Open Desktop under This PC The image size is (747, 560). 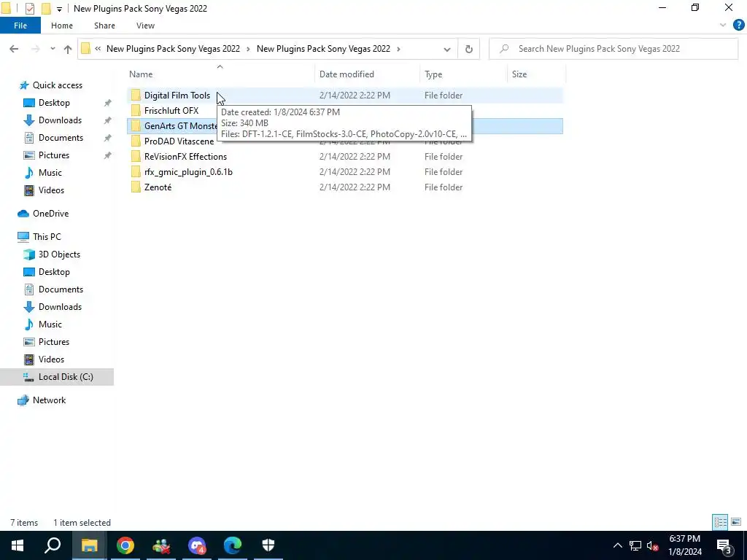click(x=54, y=272)
